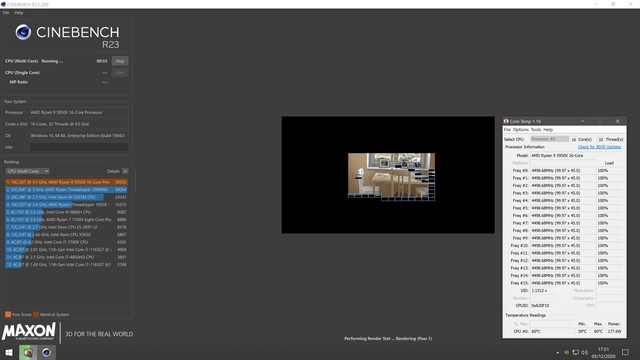
Task: Select ranking row 5 Core i9-9880H
Action: point(66,212)
